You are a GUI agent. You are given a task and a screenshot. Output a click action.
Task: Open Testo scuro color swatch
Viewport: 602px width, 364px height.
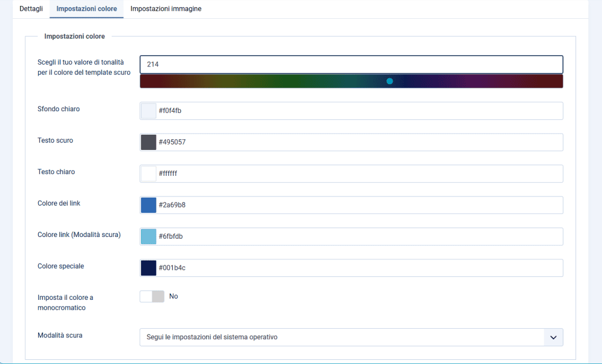click(149, 142)
